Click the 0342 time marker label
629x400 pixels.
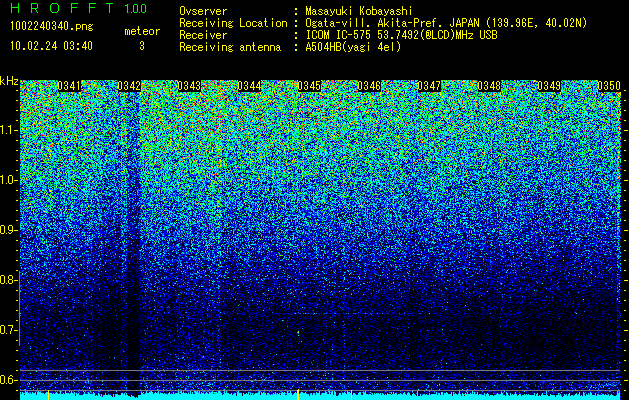pyautogui.click(x=129, y=86)
